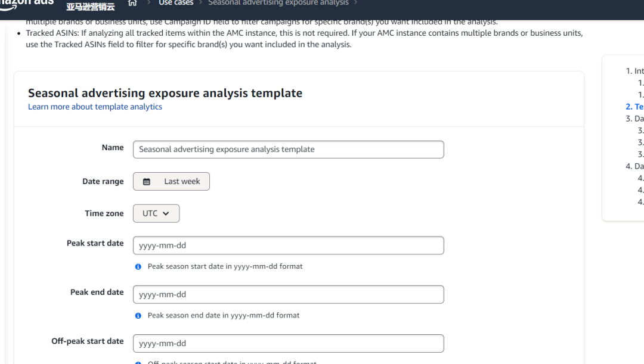Jump to section 4. Da in contents
Image resolution: width=644 pixels, height=364 pixels.
[x=634, y=166]
